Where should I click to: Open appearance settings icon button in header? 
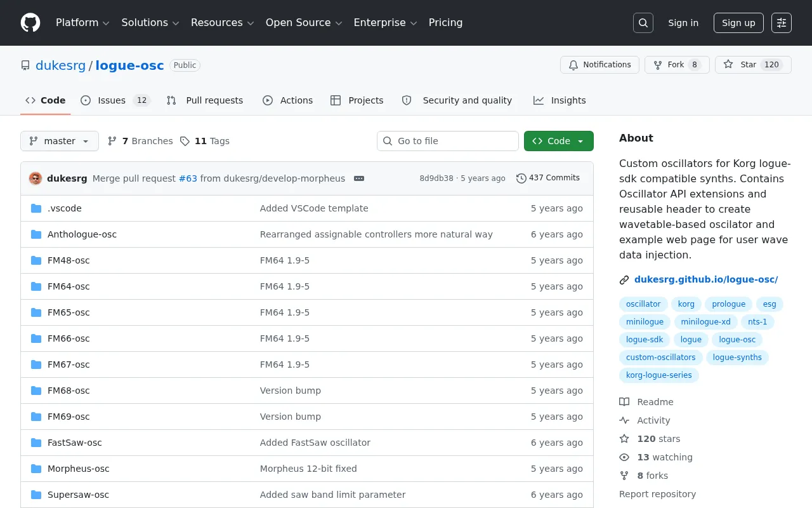coord(782,23)
